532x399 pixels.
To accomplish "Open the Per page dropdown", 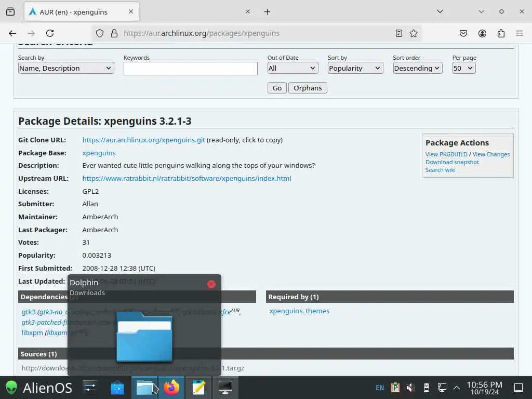I will [x=464, y=68].
